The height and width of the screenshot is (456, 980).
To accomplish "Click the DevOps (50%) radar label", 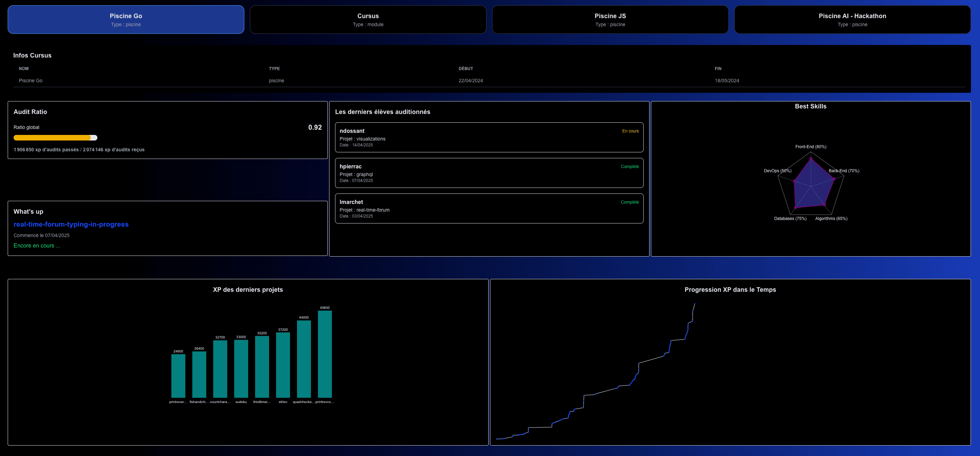I will tap(778, 170).
